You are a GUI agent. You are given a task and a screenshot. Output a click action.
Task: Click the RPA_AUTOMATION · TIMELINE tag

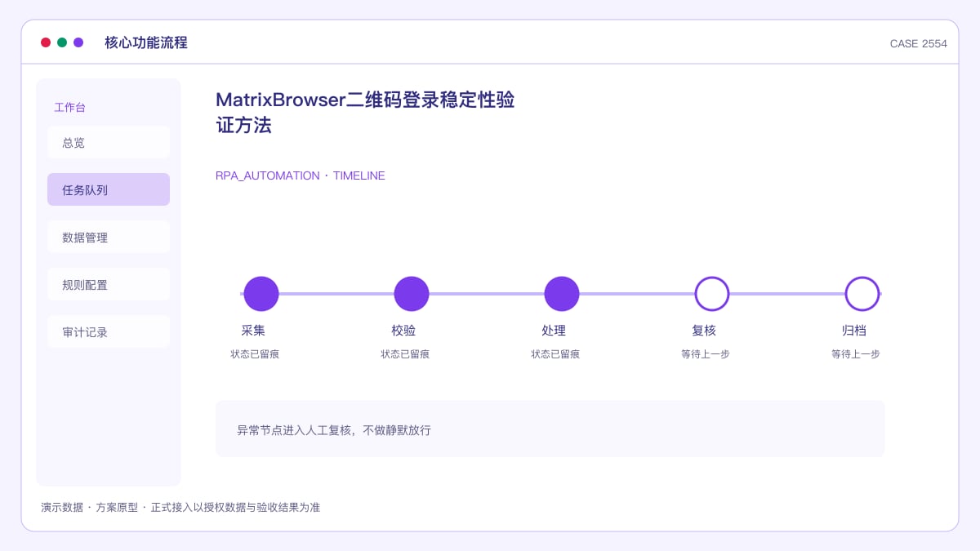(x=301, y=176)
